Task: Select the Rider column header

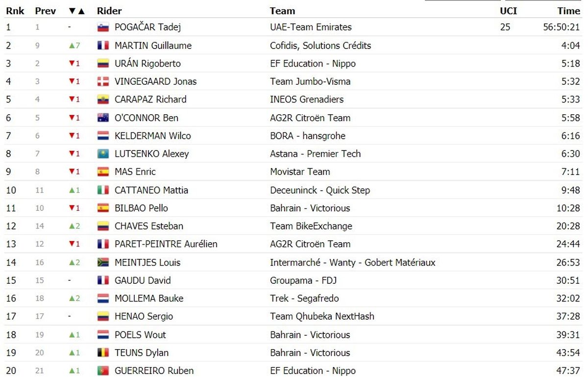Action: pyautogui.click(x=109, y=11)
